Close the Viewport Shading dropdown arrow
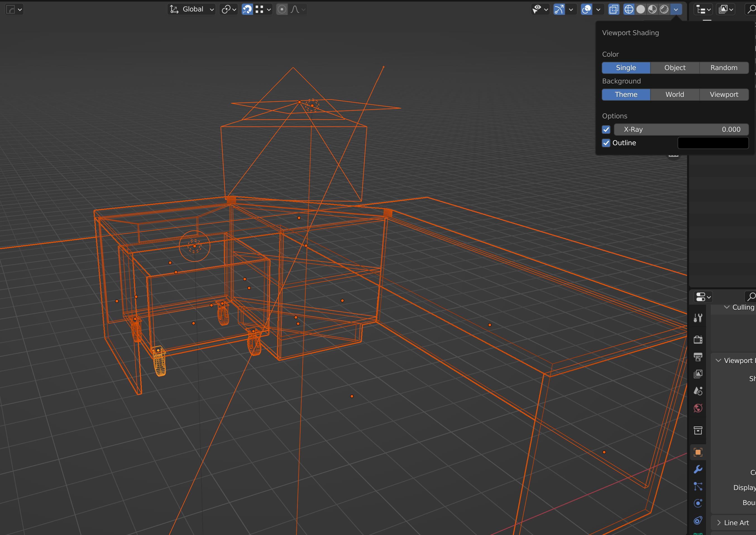 click(x=676, y=9)
